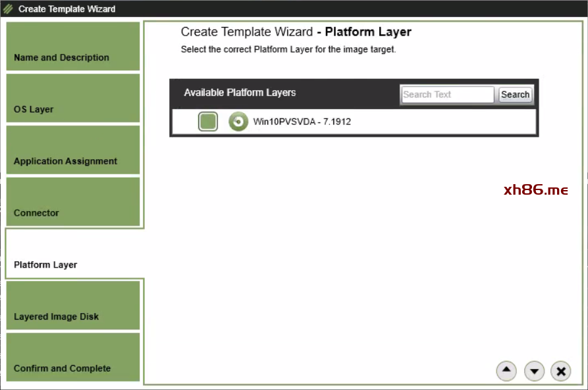Click the Create Template Wizard title bar text

tap(67, 9)
